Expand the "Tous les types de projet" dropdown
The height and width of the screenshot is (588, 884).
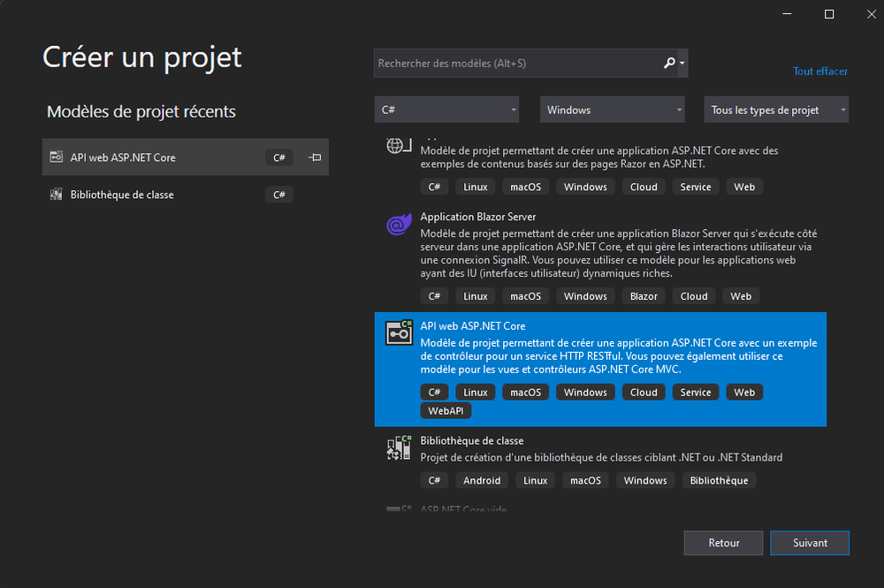775,110
